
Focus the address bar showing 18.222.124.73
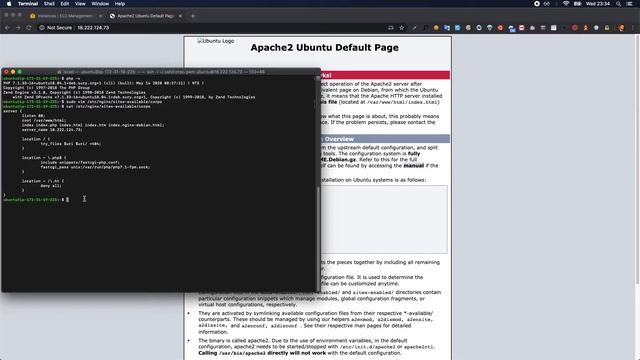[x=93, y=28]
